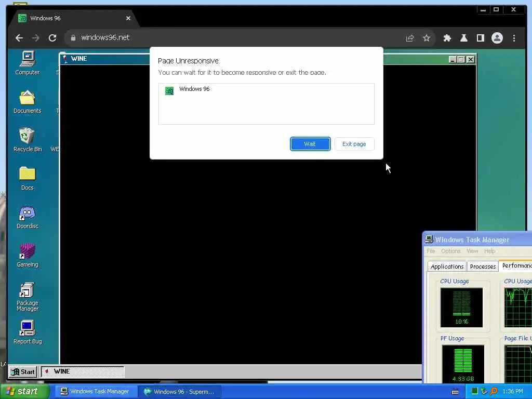Bookmark this page with the star icon
Image resolution: width=532 pixels, height=399 pixels.
coord(427,38)
